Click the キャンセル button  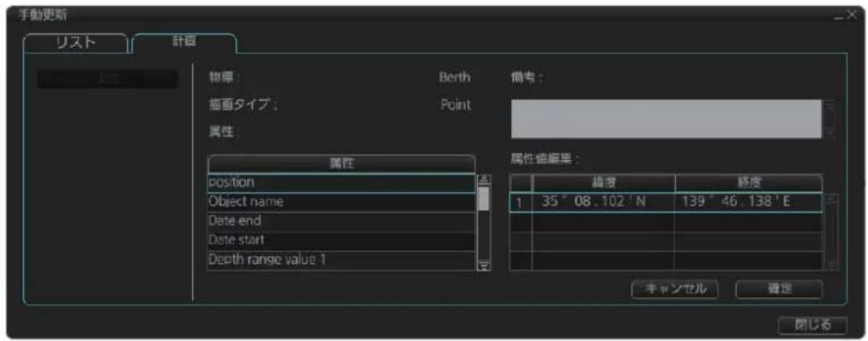675,289
